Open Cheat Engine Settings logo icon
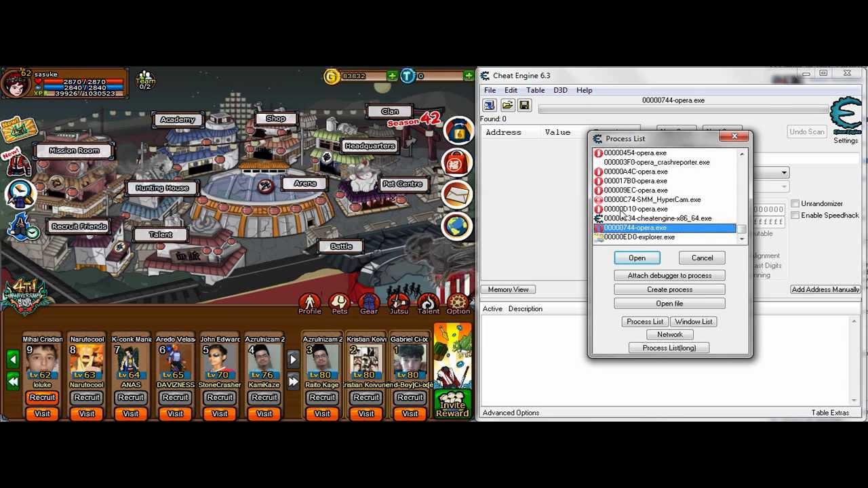 (846, 117)
